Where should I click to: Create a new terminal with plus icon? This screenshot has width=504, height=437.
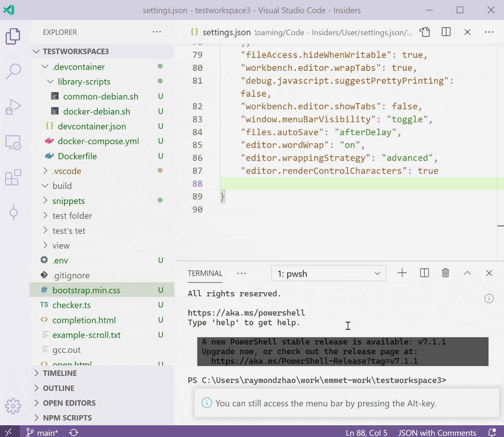pyautogui.click(x=402, y=273)
